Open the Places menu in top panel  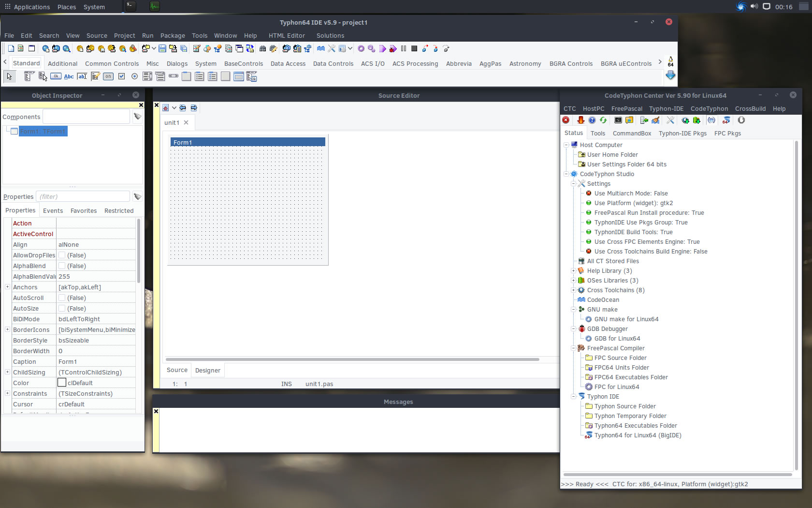point(67,7)
